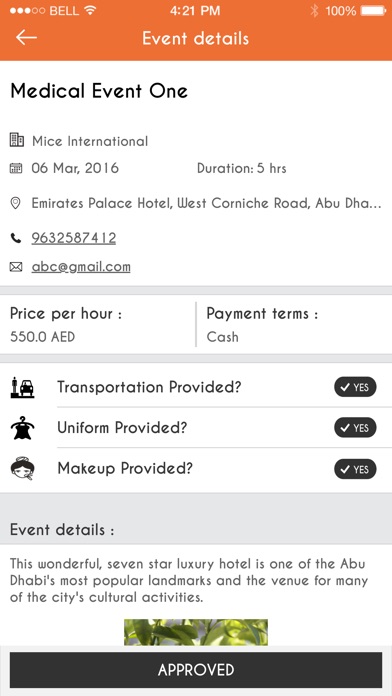Click the calendar icon next to date
392x696 pixels.
pos(16,168)
